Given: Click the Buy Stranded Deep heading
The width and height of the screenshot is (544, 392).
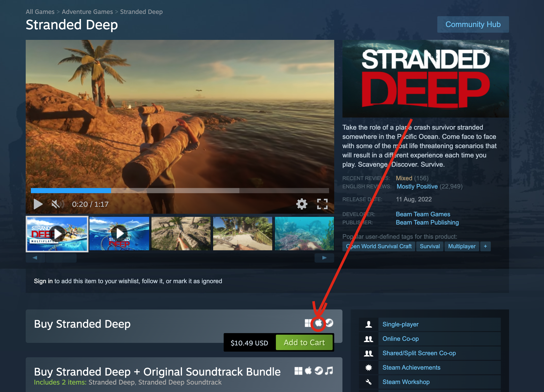Looking at the screenshot, I should tap(82, 324).
